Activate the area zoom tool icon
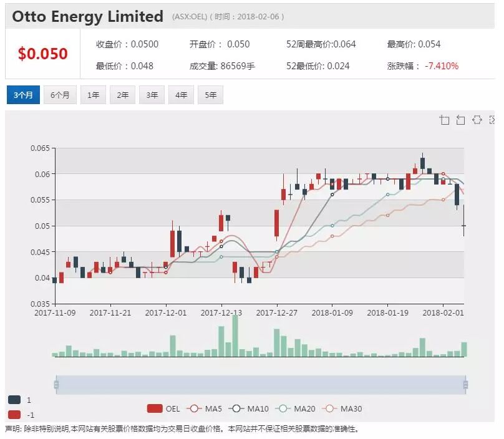Screen dimensions: 504x439 click(444, 120)
